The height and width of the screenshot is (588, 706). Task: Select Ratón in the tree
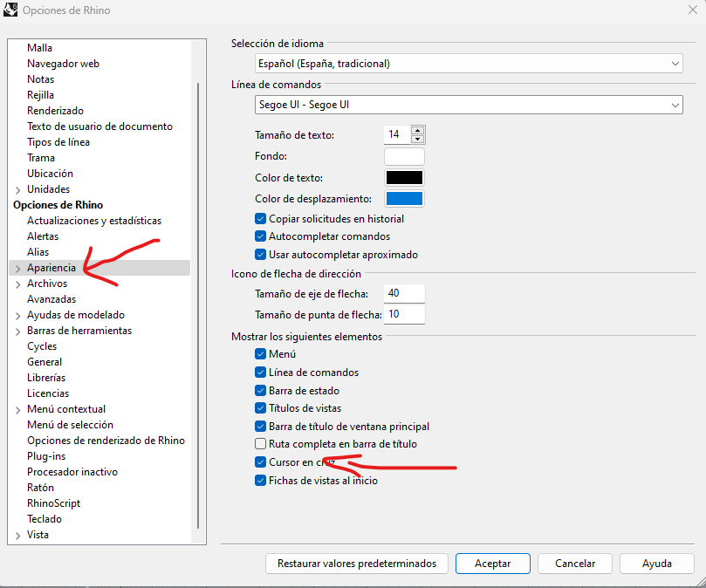tap(40, 488)
